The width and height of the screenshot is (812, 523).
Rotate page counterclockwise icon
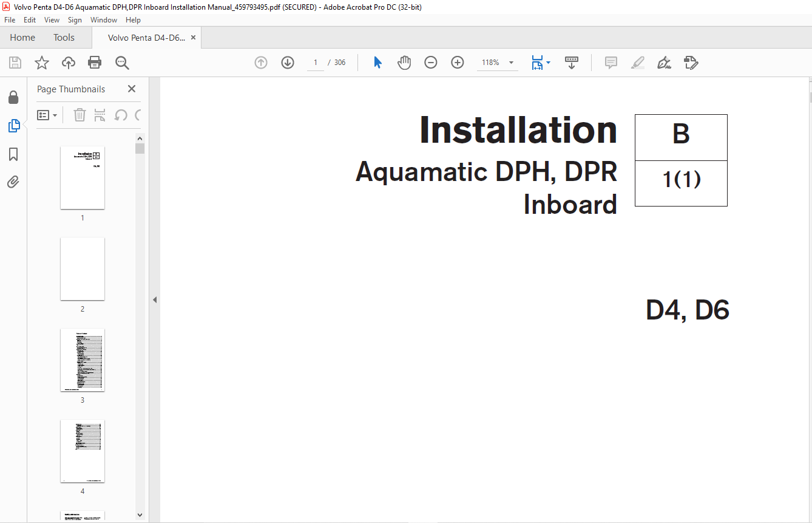[121, 115]
